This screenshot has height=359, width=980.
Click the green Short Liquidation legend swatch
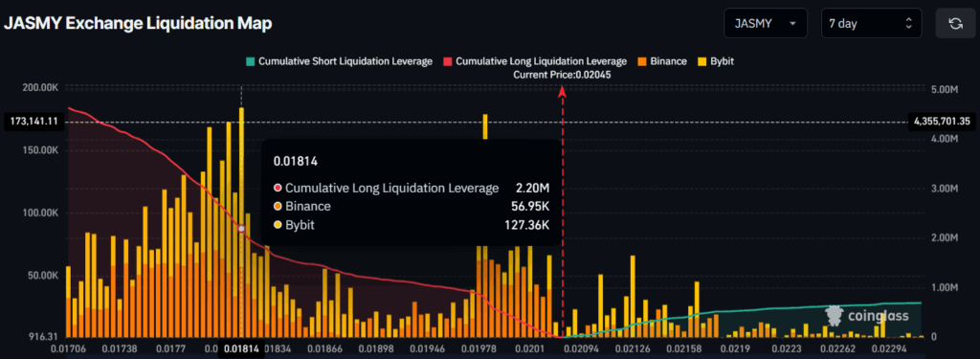tap(251, 62)
